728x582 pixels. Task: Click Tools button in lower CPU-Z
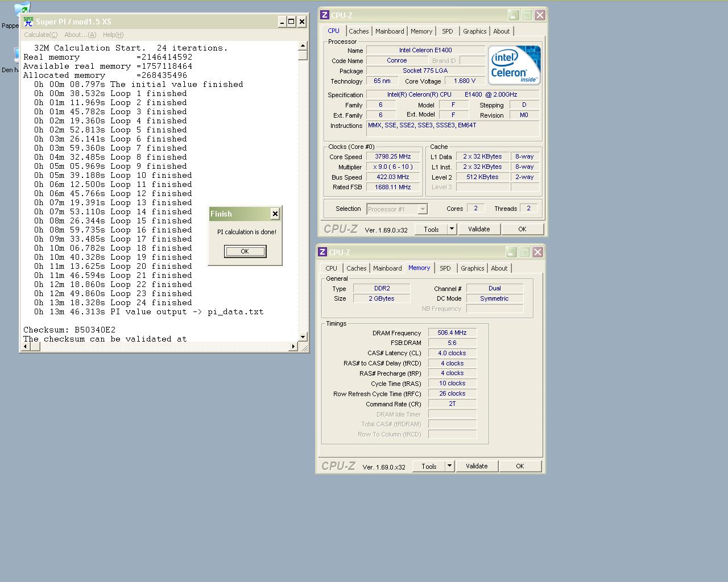click(429, 466)
